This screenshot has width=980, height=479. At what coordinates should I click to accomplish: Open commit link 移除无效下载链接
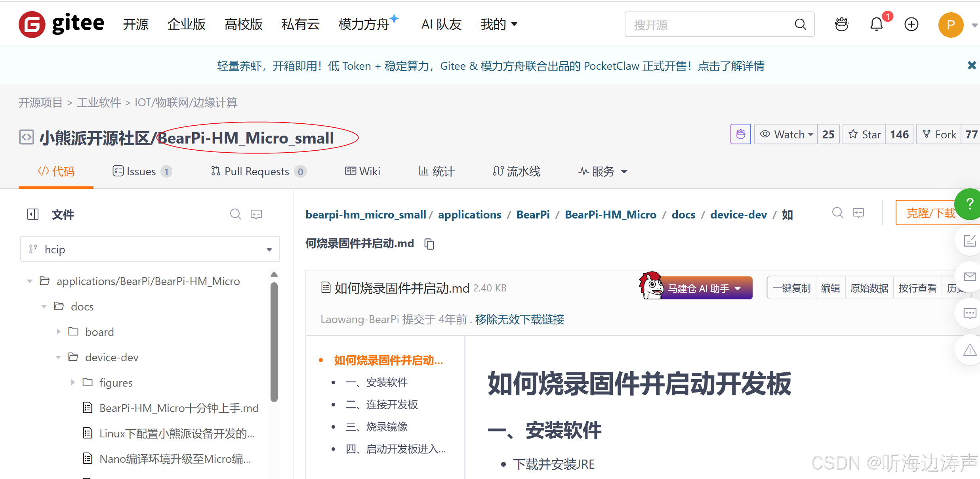[519, 319]
